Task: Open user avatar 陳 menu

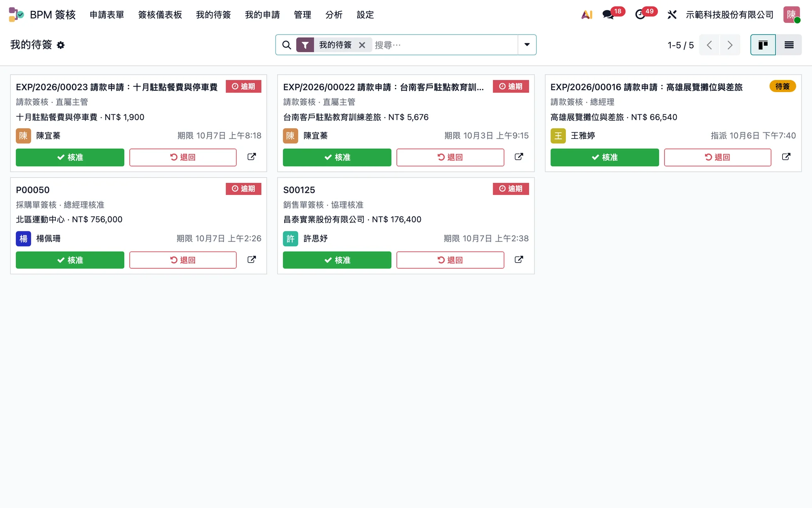Action: (792, 15)
